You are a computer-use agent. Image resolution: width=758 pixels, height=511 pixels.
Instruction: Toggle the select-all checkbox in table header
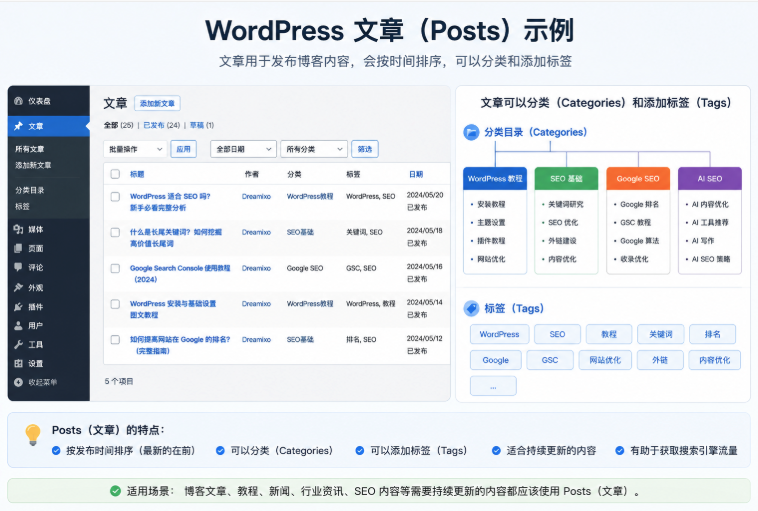pos(115,174)
